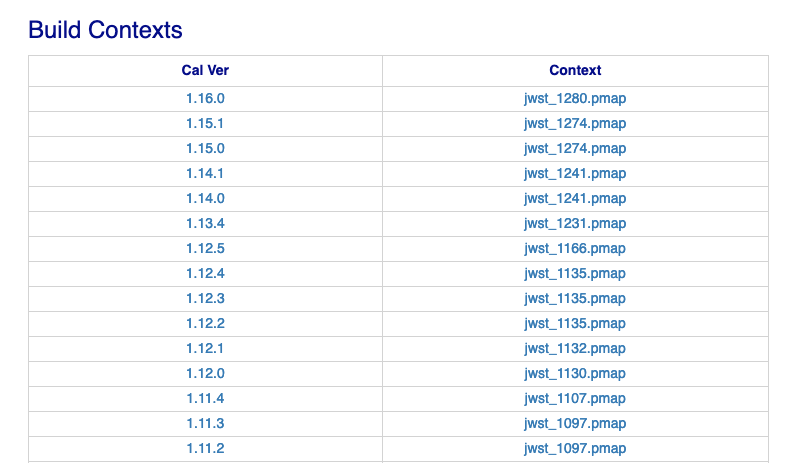Click the Cal Ver column header

coord(205,70)
